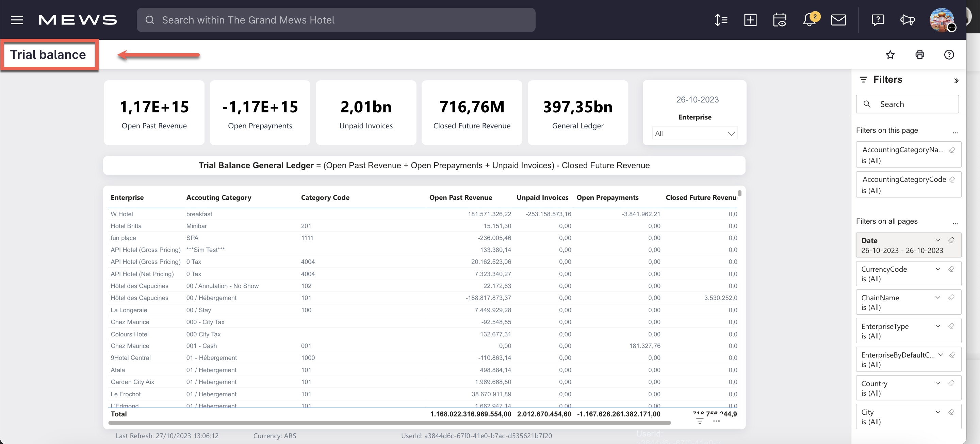Mark the report as favorite with the star
This screenshot has height=444, width=980.
tap(890, 54)
